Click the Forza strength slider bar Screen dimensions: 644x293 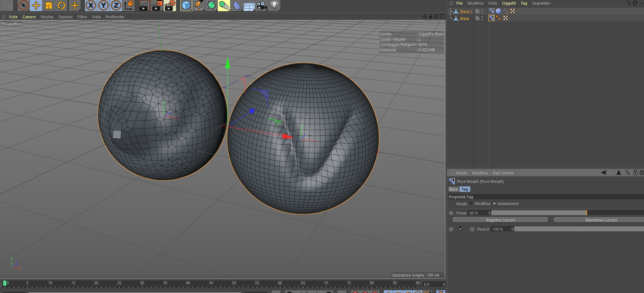point(538,213)
